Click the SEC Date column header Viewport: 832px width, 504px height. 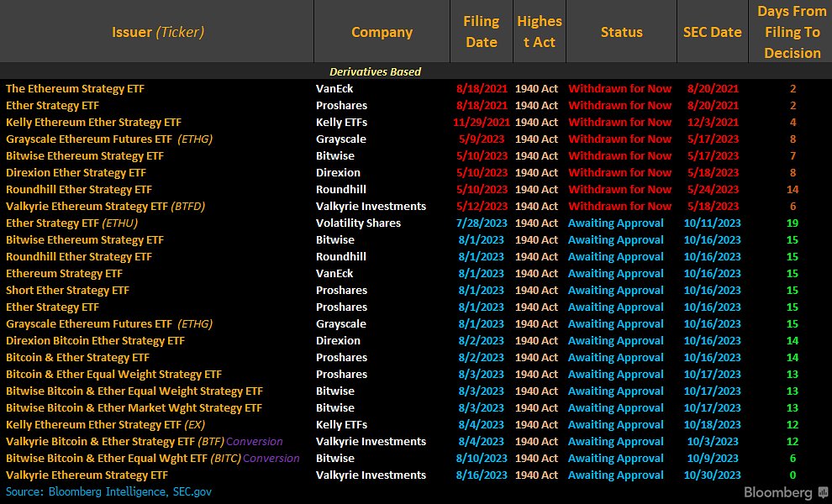(712, 32)
